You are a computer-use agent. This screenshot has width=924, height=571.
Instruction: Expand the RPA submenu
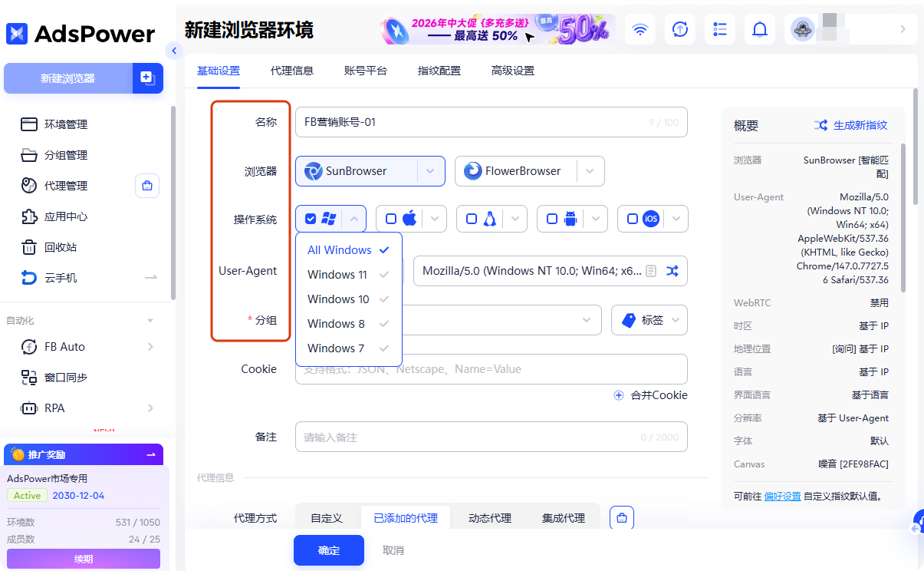150,408
